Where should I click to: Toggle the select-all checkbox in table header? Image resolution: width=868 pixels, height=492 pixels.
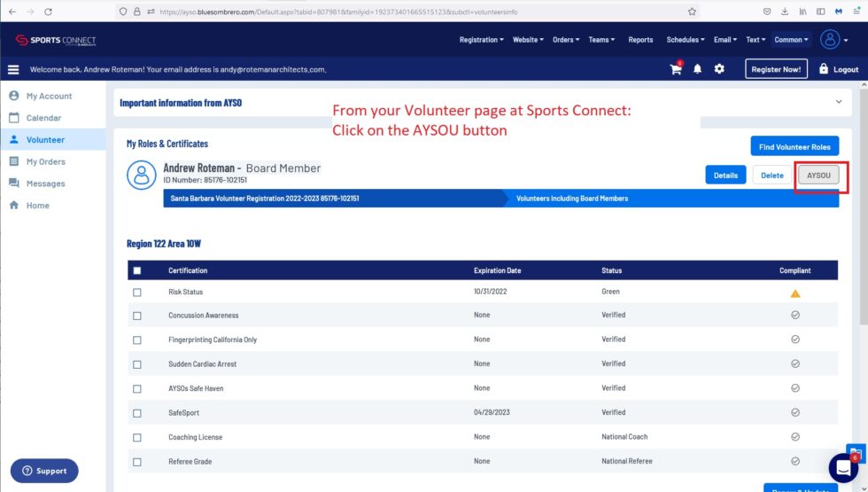pyautogui.click(x=136, y=270)
